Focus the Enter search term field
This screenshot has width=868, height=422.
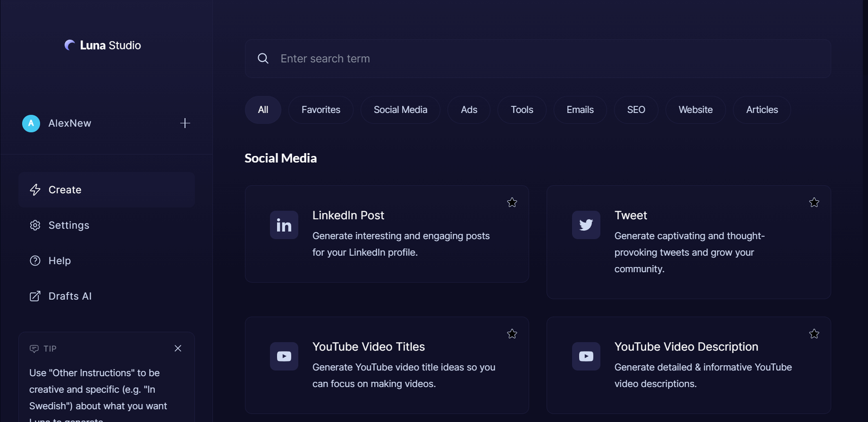(x=538, y=58)
